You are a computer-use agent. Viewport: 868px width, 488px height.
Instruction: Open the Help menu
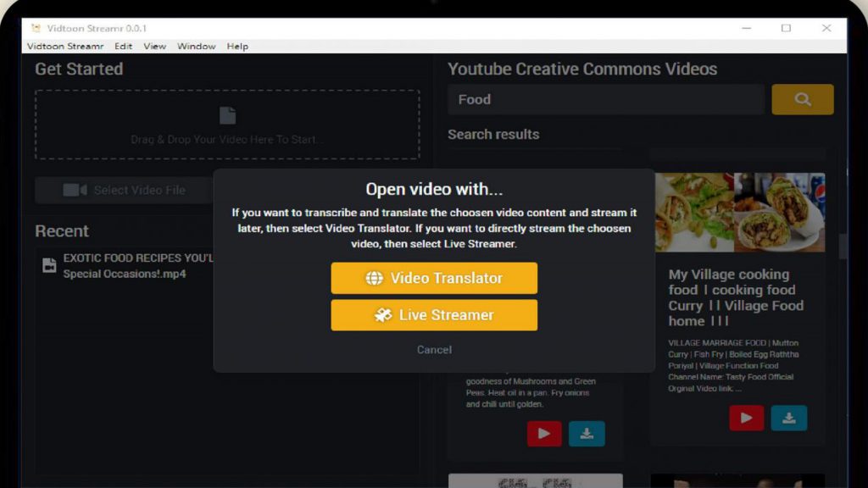coord(237,46)
